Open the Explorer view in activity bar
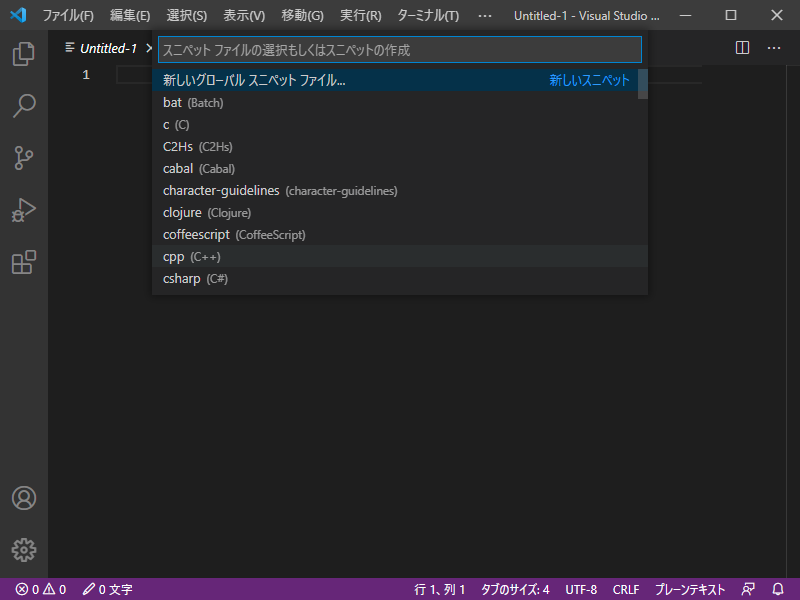 [x=23, y=54]
